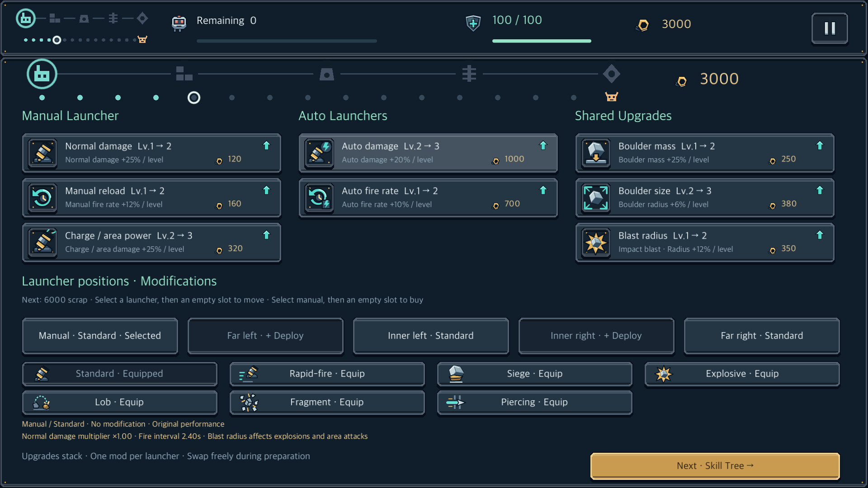Viewport: 868px width, 488px height.
Task: Upgrade Boulder size for 380 scrap
Action: point(705,198)
